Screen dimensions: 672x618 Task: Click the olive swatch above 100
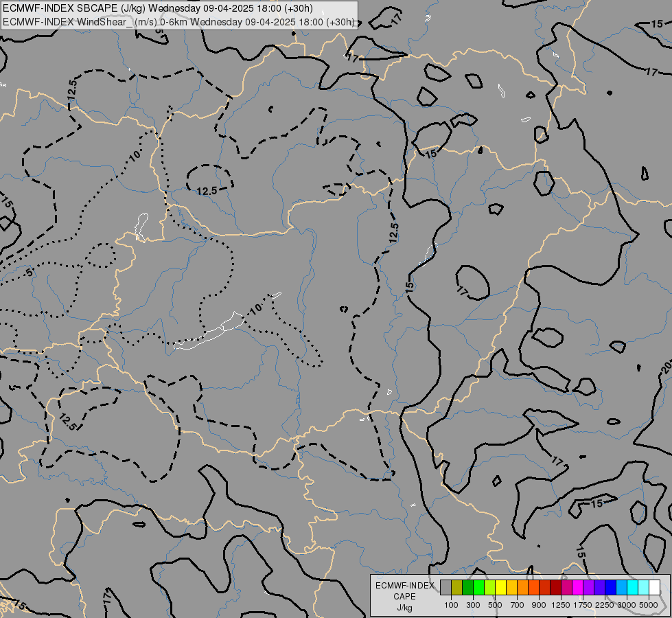pyautogui.click(x=457, y=588)
